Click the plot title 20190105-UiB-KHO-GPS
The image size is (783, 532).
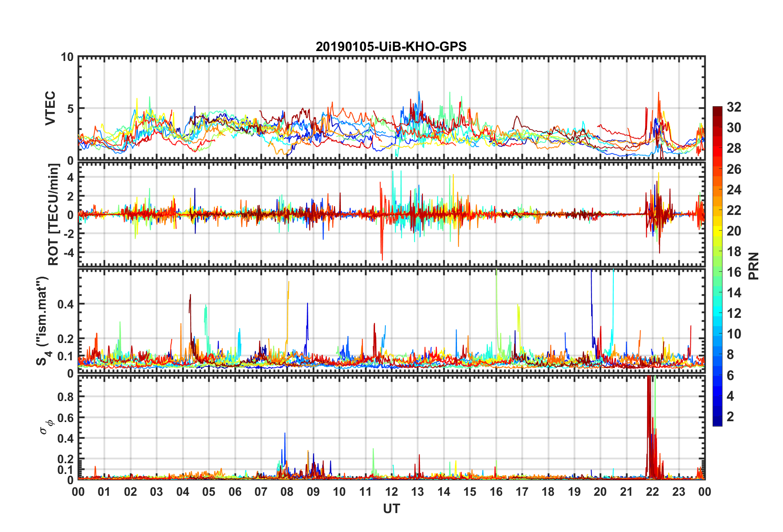[391, 47]
